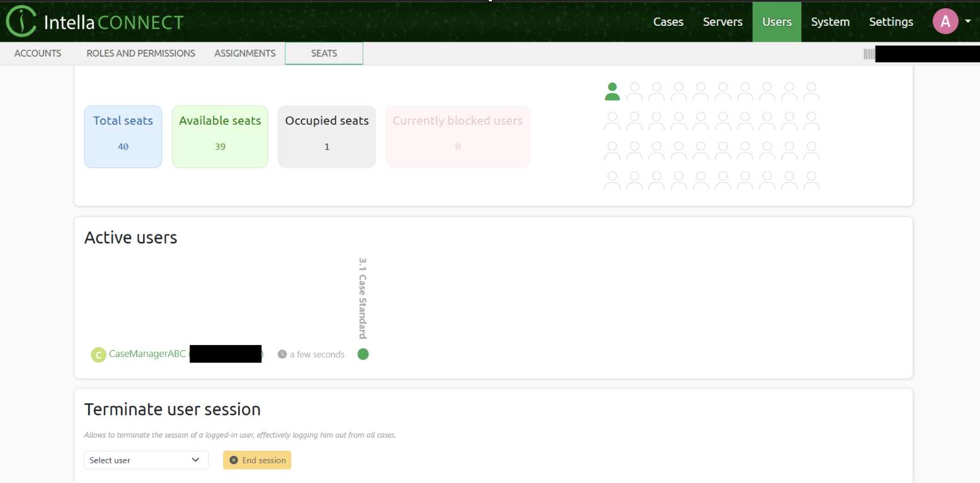
Task: Open the Select user dropdown
Action: [x=145, y=460]
